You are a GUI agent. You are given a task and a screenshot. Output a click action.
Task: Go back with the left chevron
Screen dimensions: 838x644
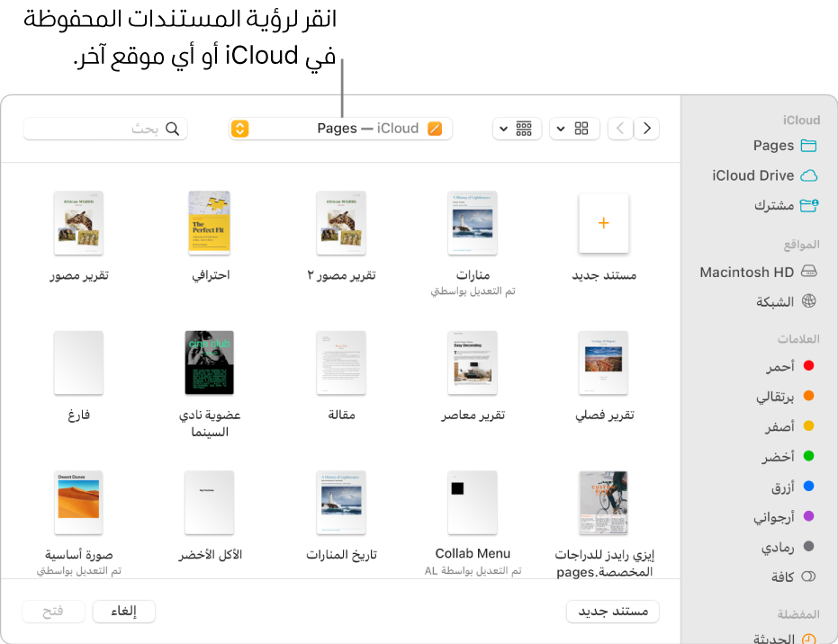[x=620, y=129]
